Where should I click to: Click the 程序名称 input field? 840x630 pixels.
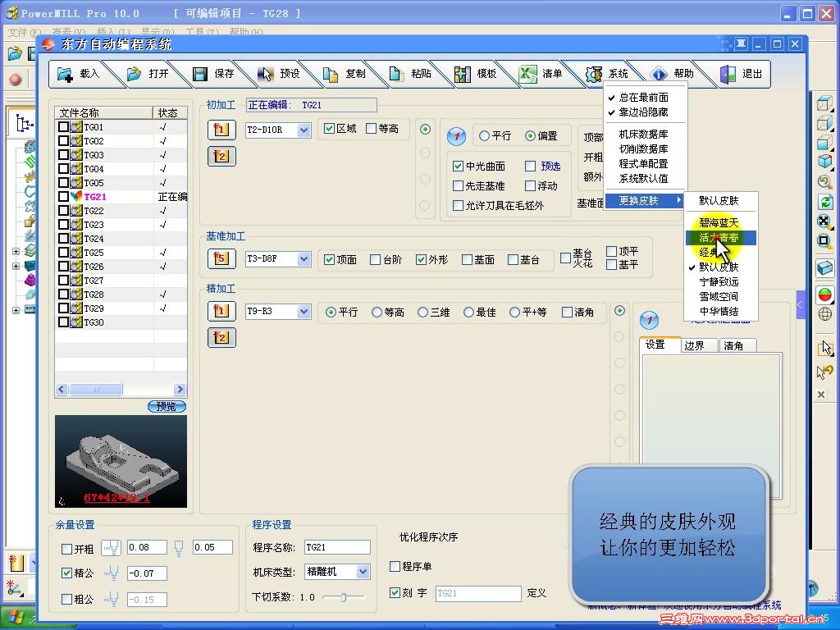tap(337, 547)
